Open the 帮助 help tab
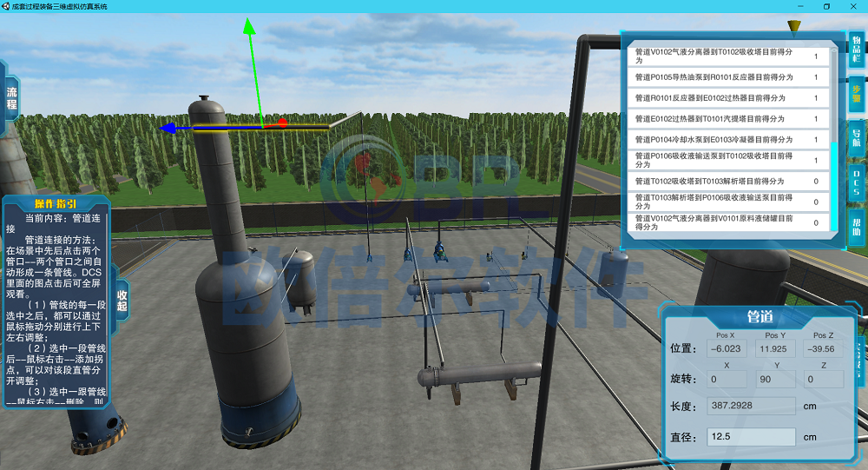868x470 pixels. (856, 224)
